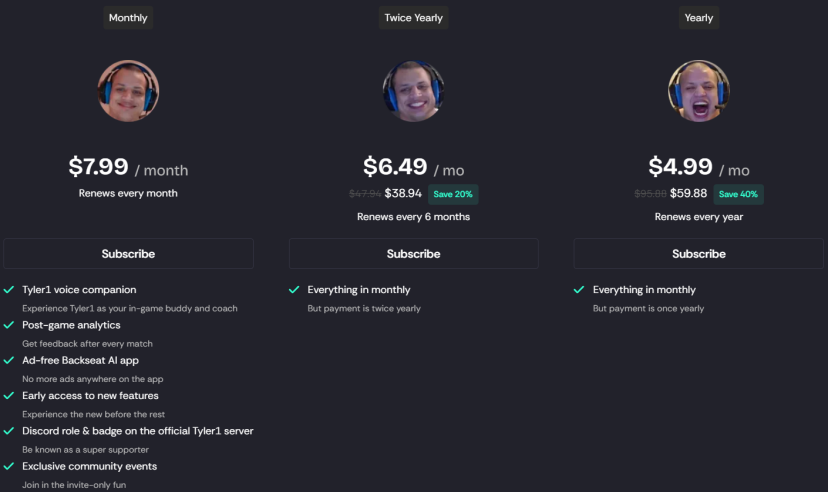Select the Twice Yearly plan label
The image size is (828, 492).
point(413,18)
